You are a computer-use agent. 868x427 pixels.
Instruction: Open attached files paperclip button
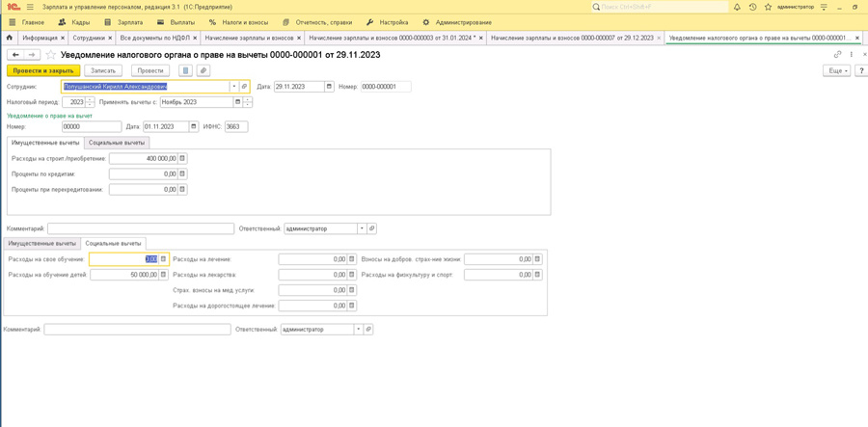tap(203, 70)
